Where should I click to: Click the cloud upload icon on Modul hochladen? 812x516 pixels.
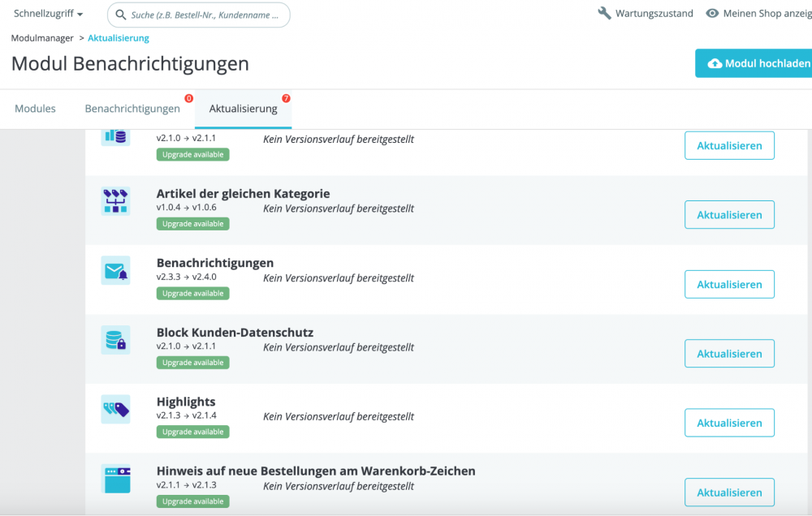[715, 62]
